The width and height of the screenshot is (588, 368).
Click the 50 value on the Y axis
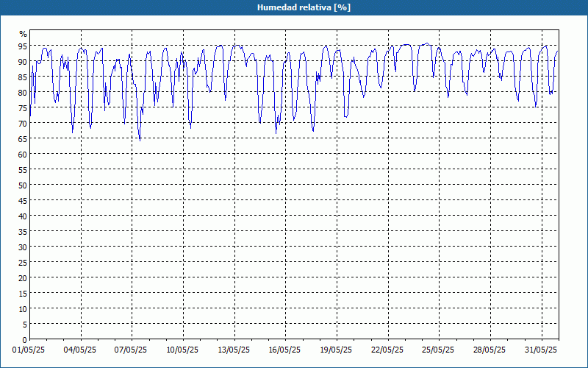click(x=23, y=185)
